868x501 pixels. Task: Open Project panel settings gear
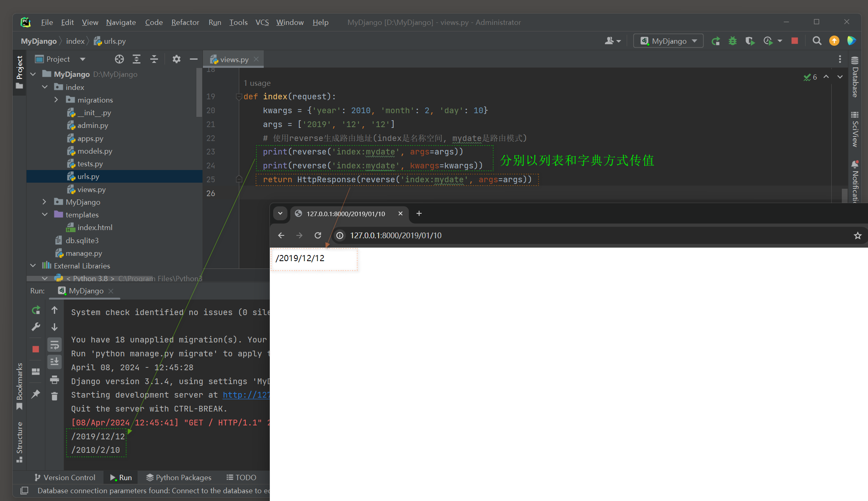(176, 59)
